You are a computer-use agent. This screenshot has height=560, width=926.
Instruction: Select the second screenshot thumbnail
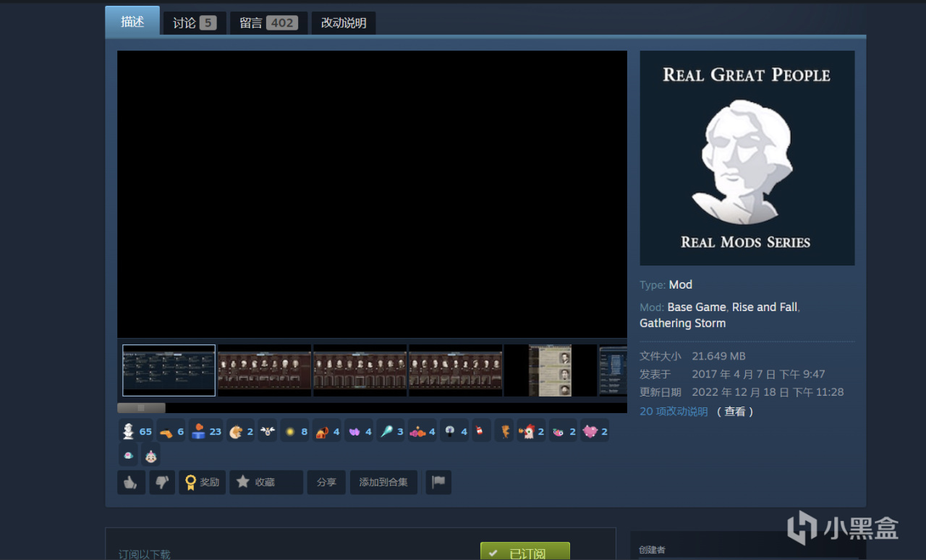point(265,370)
